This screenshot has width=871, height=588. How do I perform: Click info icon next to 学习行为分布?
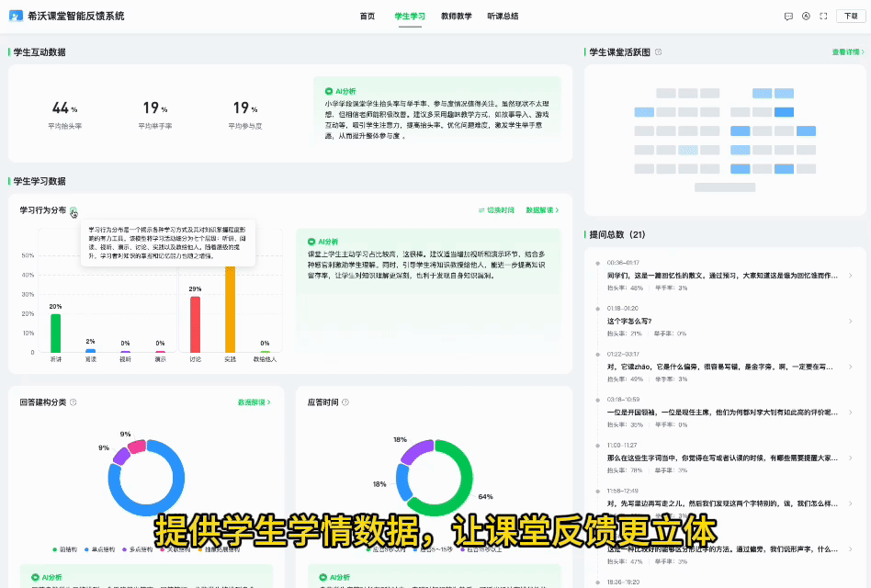click(74, 210)
